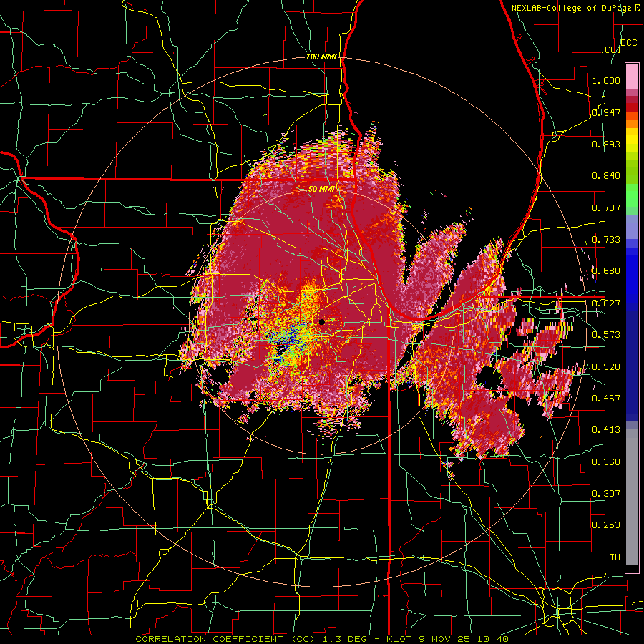Click the 0.467 color scale label
The height and width of the screenshot is (644, 644).
pyautogui.click(x=606, y=399)
